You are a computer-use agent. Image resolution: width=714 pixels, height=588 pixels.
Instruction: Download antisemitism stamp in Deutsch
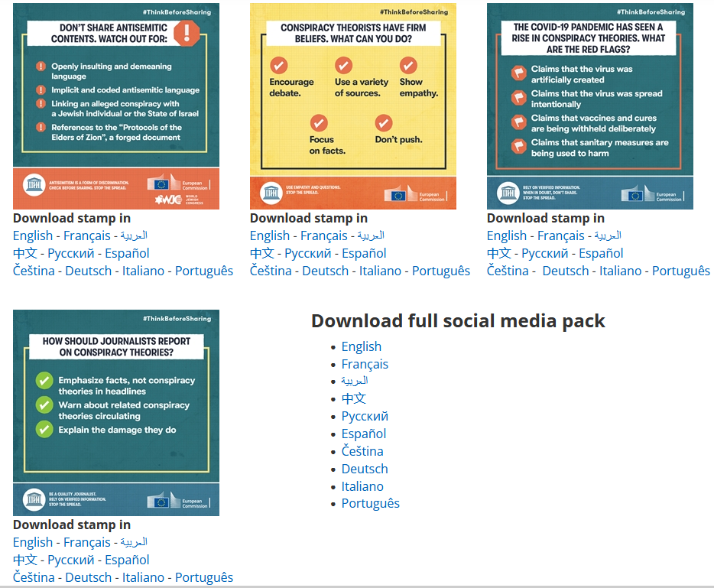pyautogui.click(x=89, y=271)
